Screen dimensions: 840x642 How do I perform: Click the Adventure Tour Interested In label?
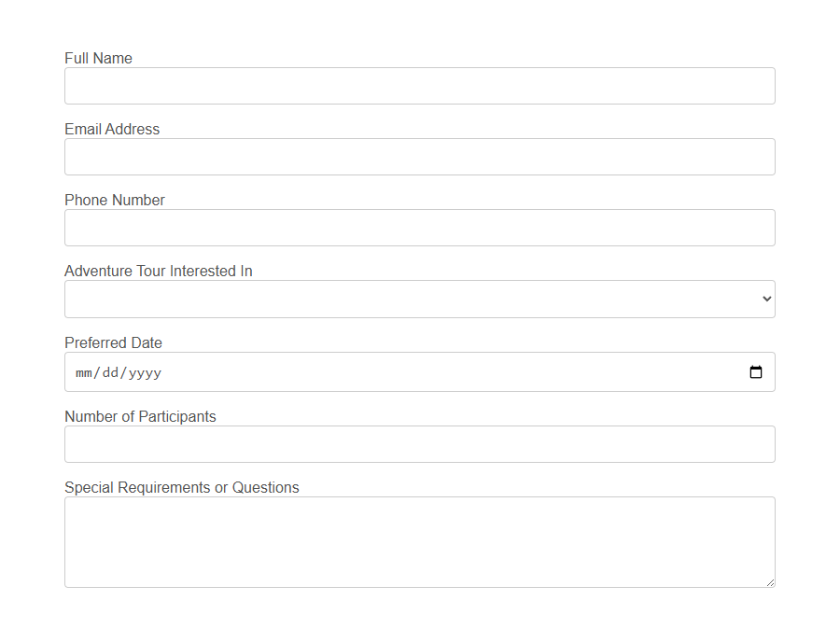(158, 271)
